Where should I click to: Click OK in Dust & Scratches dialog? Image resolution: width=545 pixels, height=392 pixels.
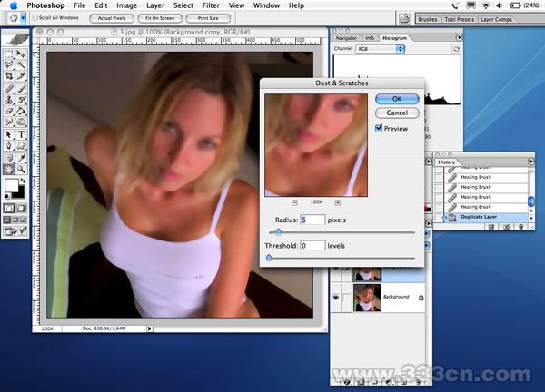tap(397, 98)
